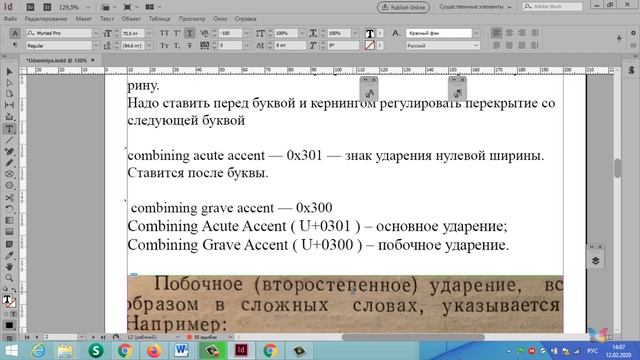Activate the Type tool
The width and height of the screenshot is (640, 360).
click(9, 129)
